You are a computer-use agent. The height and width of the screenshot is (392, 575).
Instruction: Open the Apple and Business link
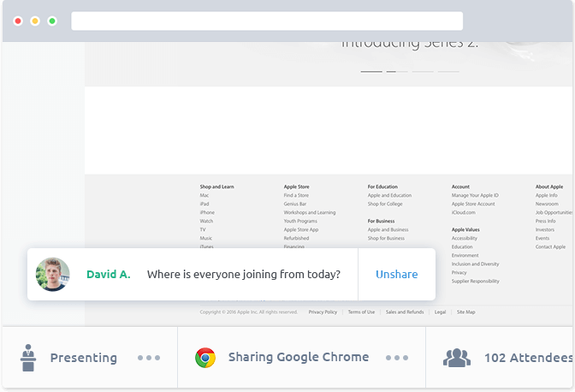click(388, 229)
